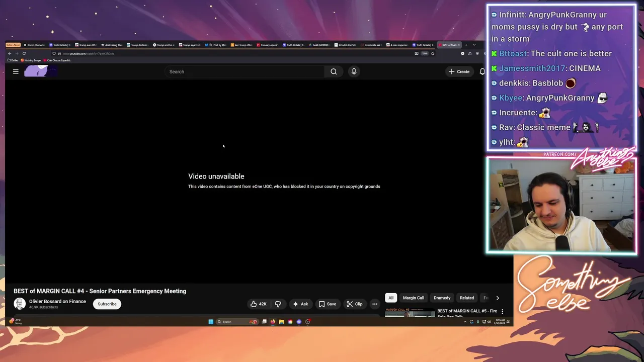644x362 pixels.
Task: Open the more actions ellipsis menu
Action: 374,304
